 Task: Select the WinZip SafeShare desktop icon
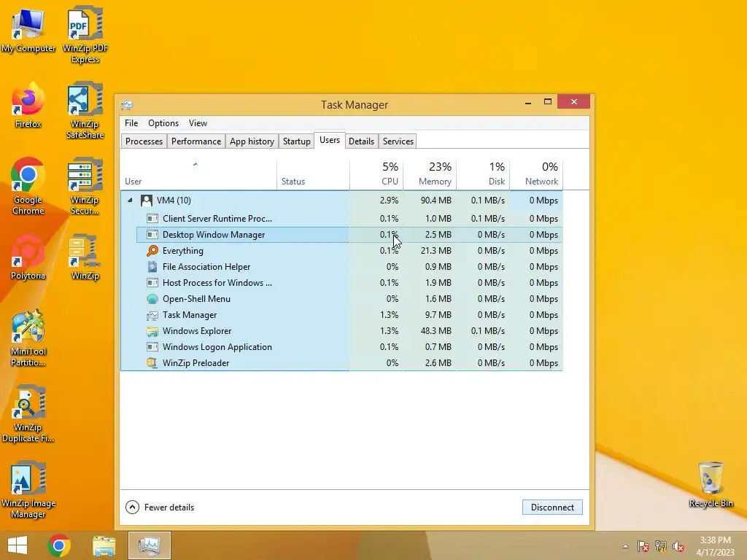click(85, 111)
